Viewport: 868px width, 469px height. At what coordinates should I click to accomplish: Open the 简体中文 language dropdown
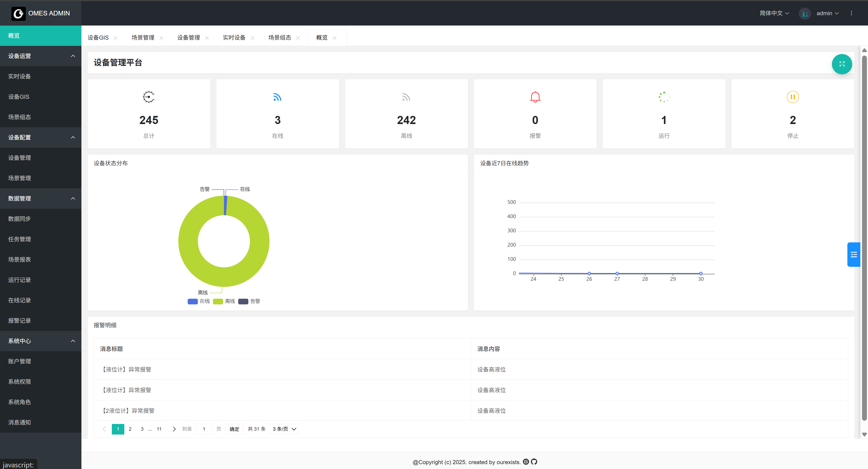click(x=774, y=13)
